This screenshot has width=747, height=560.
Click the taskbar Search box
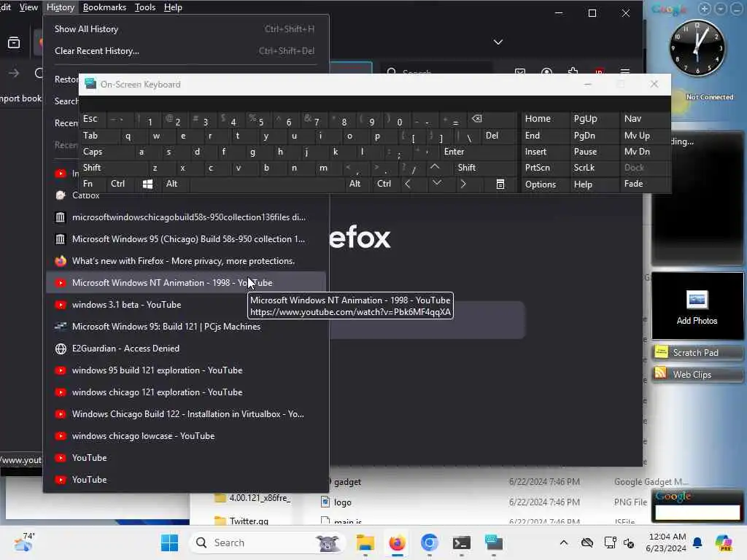pyautogui.click(x=267, y=542)
